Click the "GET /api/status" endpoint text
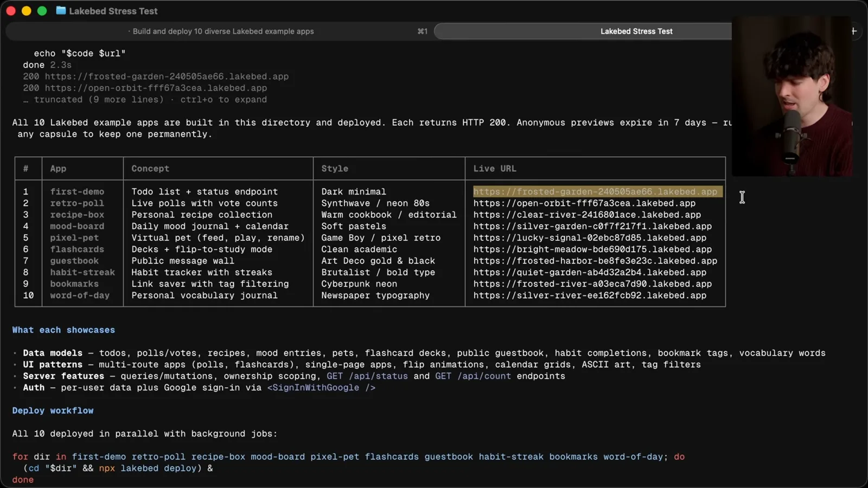The width and height of the screenshot is (868, 488). point(367,376)
